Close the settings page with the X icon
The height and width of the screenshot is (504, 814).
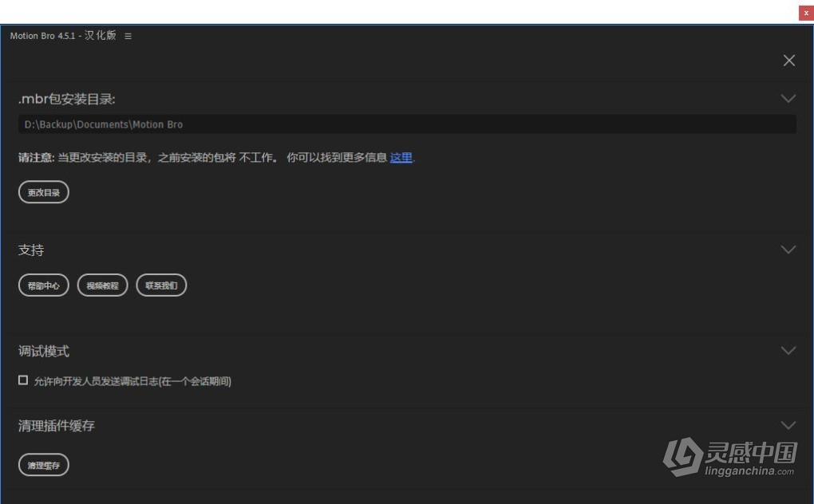pyautogui.click(x=788, y=61)
